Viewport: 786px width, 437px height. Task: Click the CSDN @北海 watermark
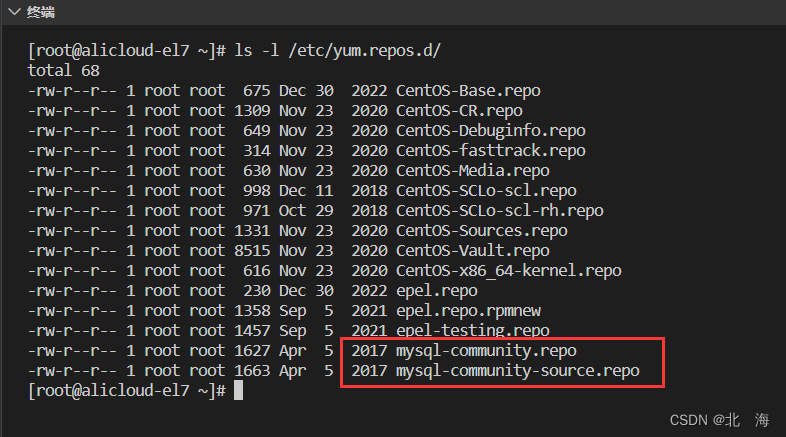click(719, 420)
